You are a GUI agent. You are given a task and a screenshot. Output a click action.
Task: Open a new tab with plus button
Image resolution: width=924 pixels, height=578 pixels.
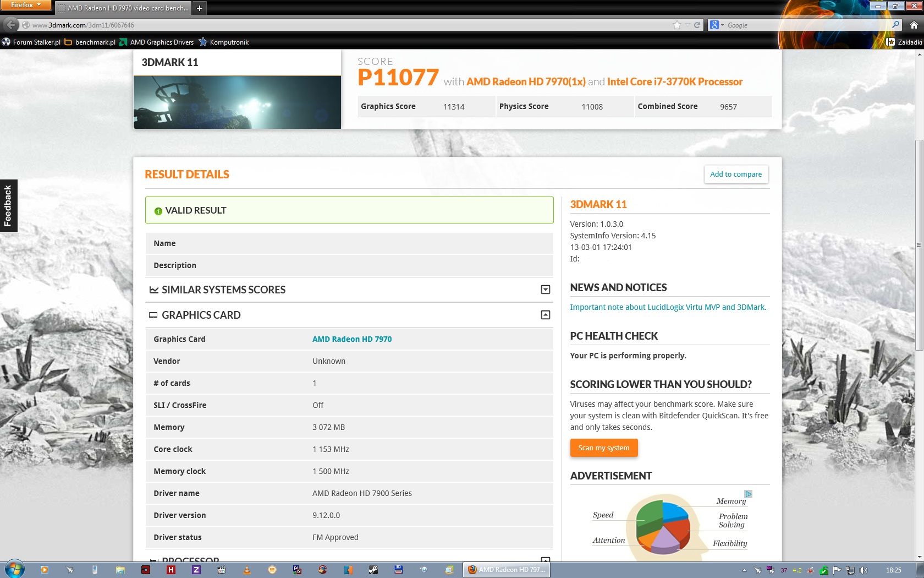coord(200,8)
